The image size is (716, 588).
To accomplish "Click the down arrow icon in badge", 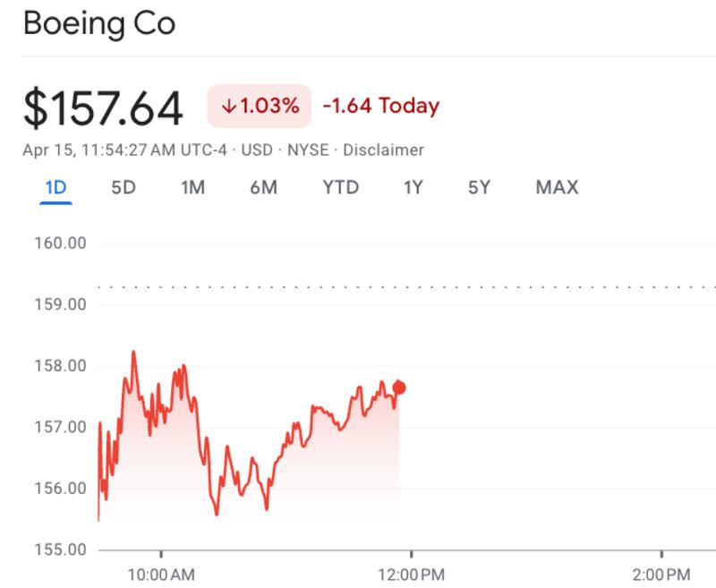I will [228, 107].
